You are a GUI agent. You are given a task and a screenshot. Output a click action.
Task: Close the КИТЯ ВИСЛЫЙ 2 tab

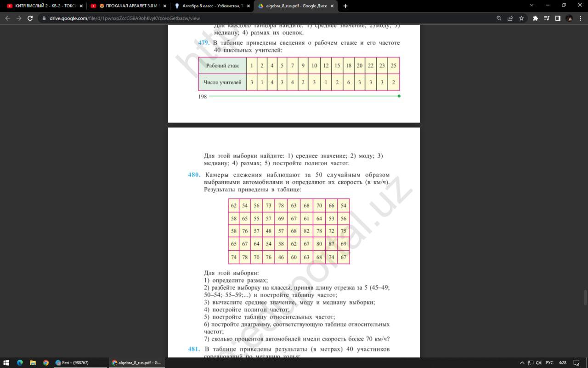(x=81, y=6)
